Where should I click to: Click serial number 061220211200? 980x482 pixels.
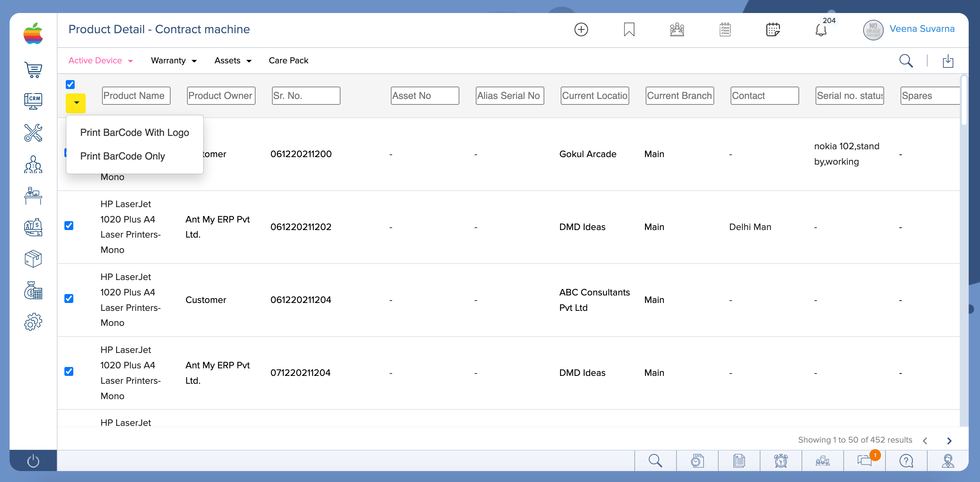point(301,154)
